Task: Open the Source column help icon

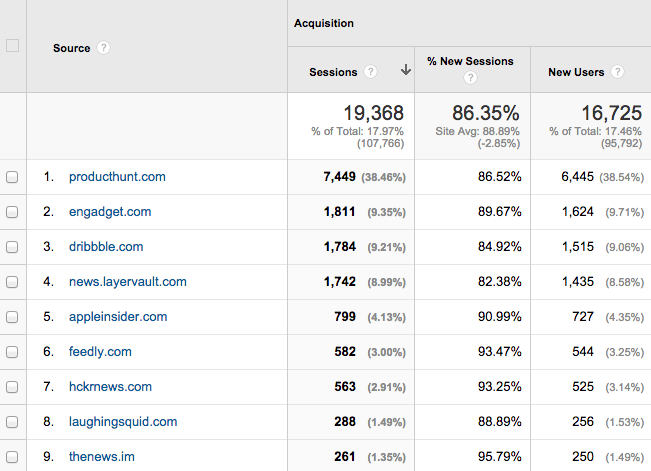Action: [103, 48]
